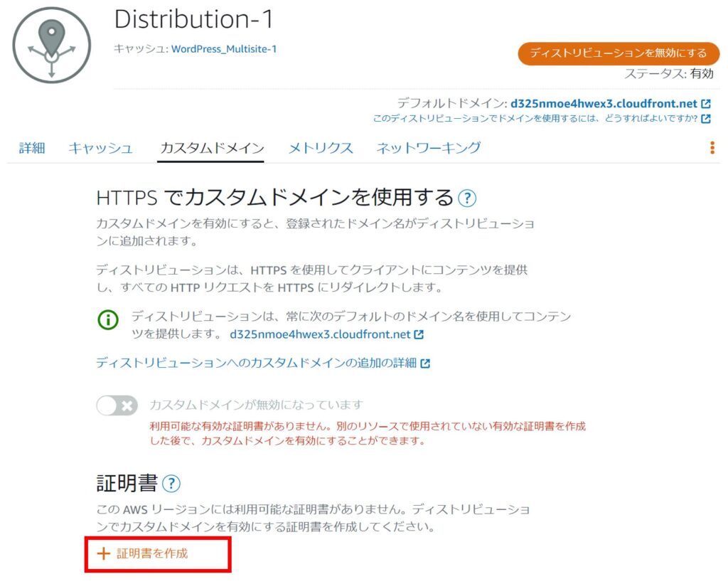Open the ネットワーキング tab
This screenshot has height=584, width=728.
pos(428,148)
